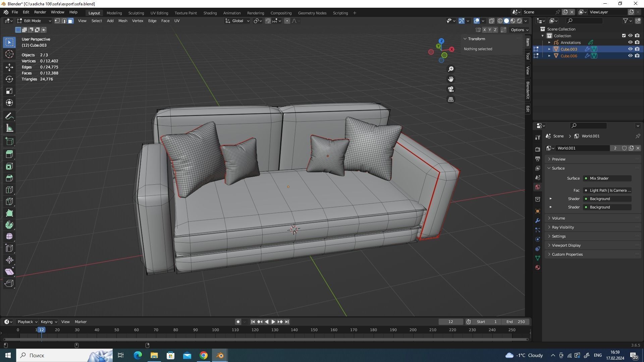Play the animation
This screenshot has height=362, width=644.
tap(273, 322)
